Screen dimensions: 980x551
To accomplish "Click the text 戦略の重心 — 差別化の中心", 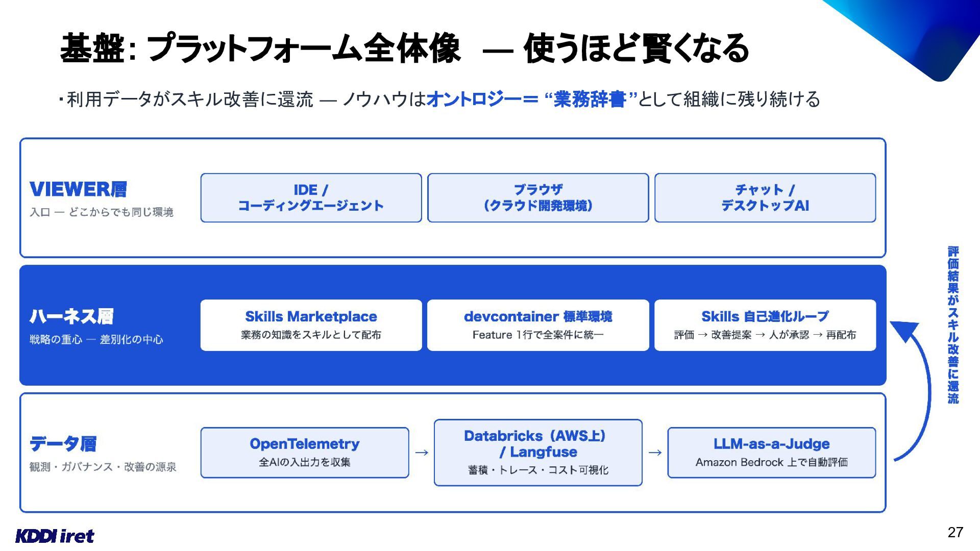I will point(96,340).
